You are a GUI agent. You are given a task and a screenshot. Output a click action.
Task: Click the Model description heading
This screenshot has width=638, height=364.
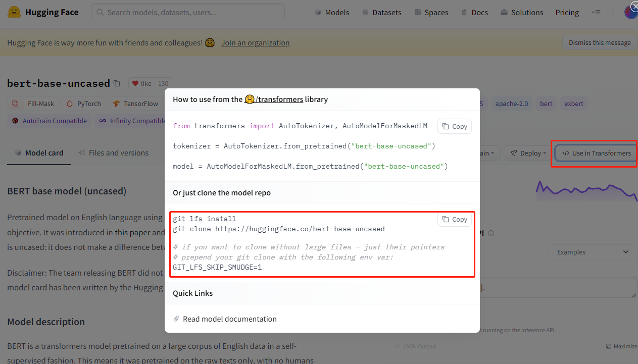coord(46,322)
